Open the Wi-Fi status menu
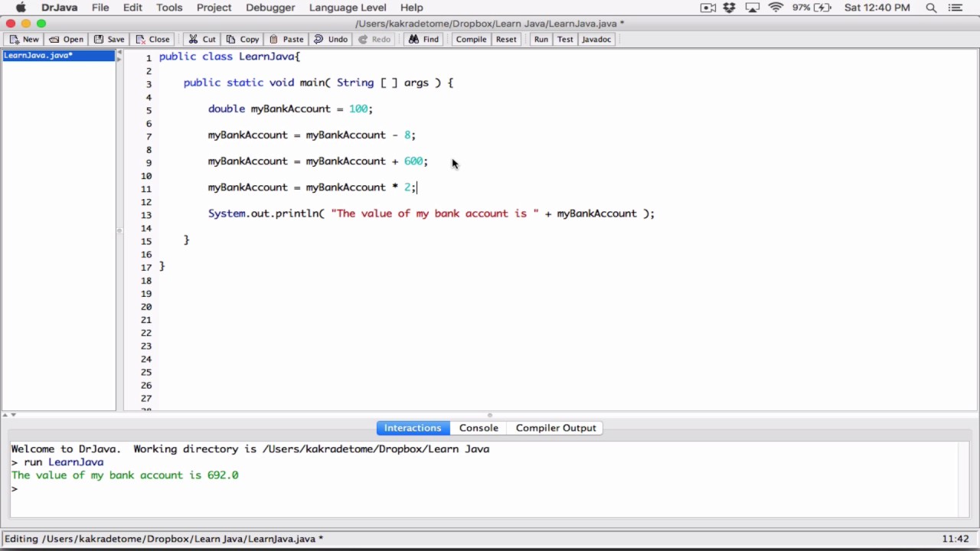Image resolution: width=980 pixels, height=551 pixels. click(776, 8)
